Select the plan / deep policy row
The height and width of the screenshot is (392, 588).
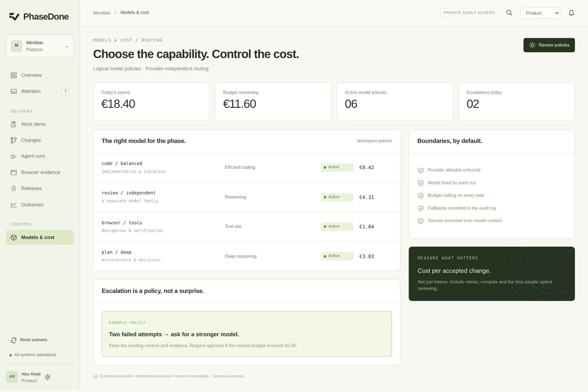247,256
